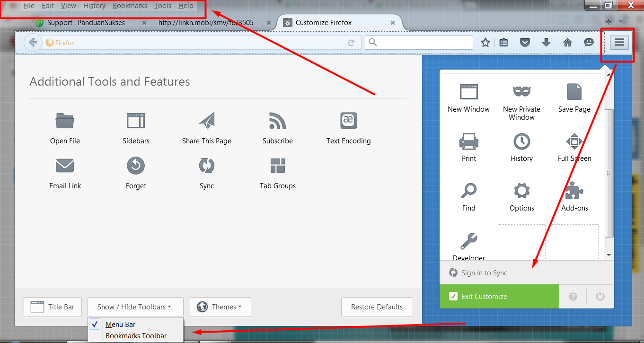This screenshot has width=644, height=343.
Task: Click the reload button in address bar
Action: click(351, 43)
